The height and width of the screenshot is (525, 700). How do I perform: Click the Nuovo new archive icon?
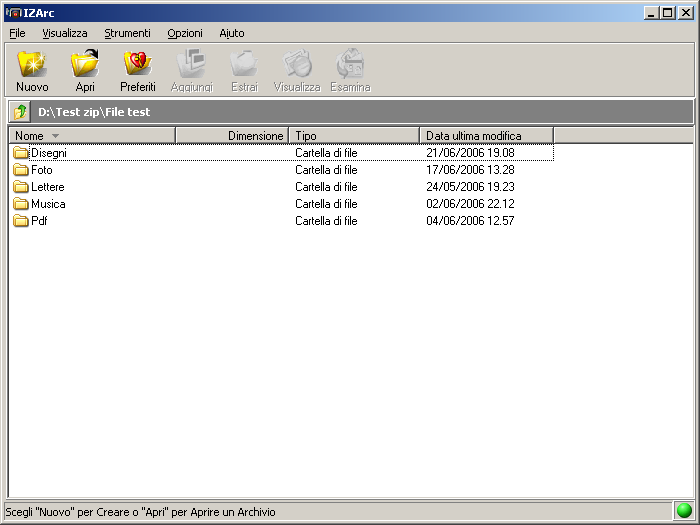tap(32, 63)
